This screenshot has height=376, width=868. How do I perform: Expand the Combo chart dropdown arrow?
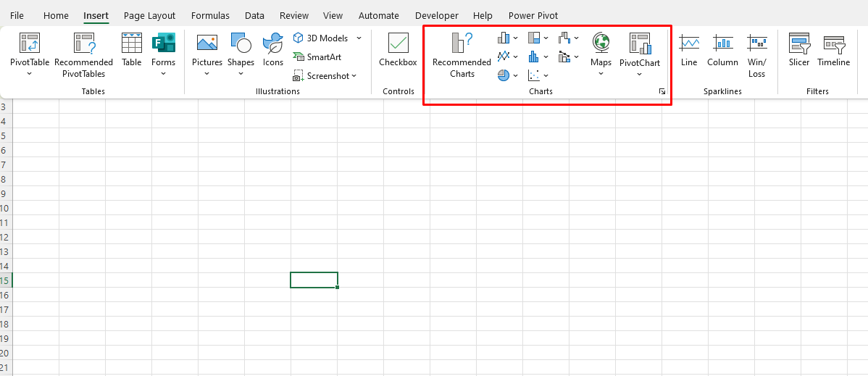pyautogui.click(x=576, y=57)
